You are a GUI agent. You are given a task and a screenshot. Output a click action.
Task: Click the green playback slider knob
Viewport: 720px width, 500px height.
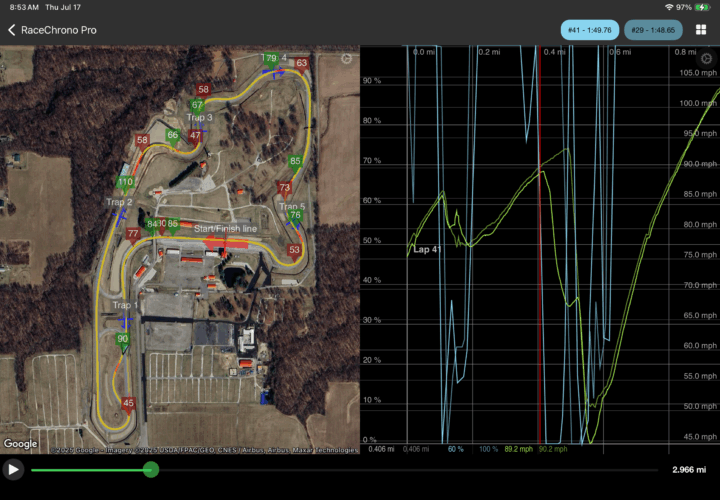pos(150,469)
